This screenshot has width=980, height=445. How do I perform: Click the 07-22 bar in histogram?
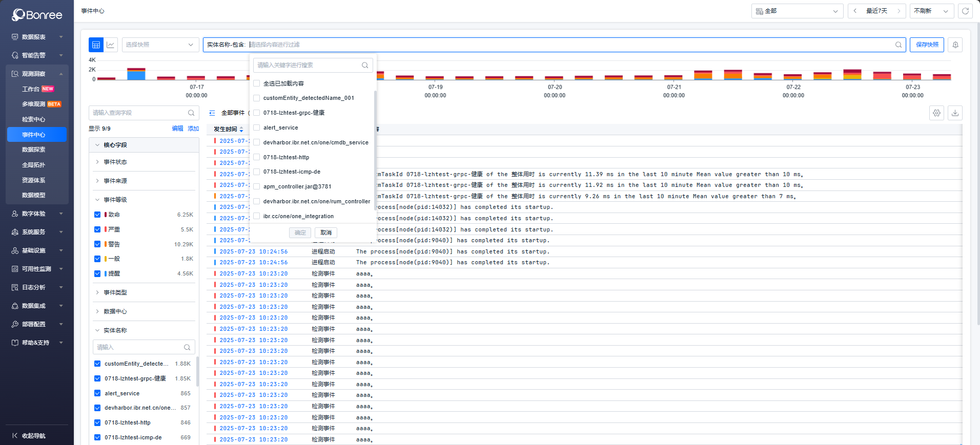click(793, 76)
